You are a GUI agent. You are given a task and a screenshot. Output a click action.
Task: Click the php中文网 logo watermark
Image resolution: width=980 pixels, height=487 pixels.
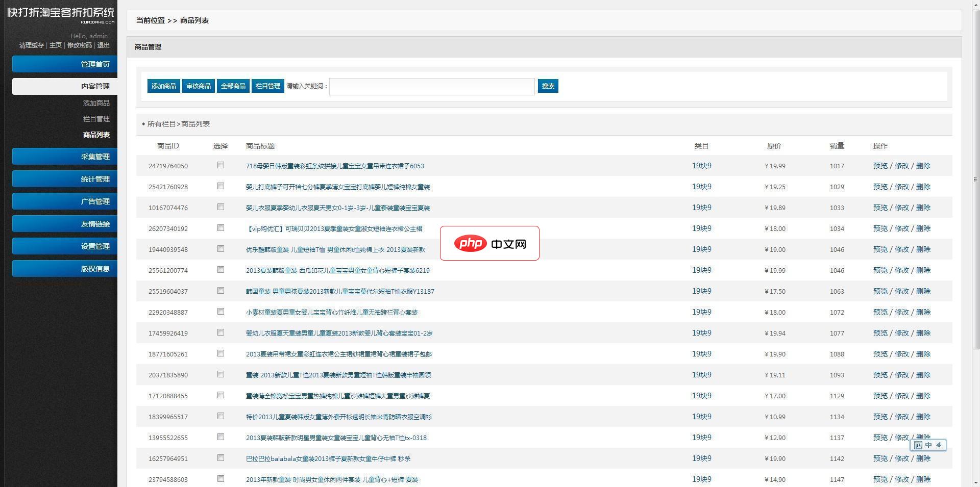489,243
